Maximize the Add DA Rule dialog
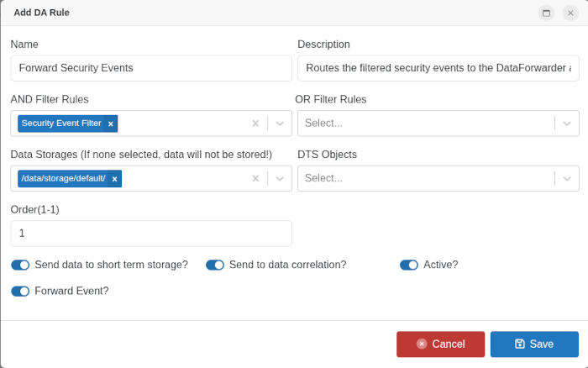Image resolution: width=588 pixels, height=368 pixels. coord(546,13)
